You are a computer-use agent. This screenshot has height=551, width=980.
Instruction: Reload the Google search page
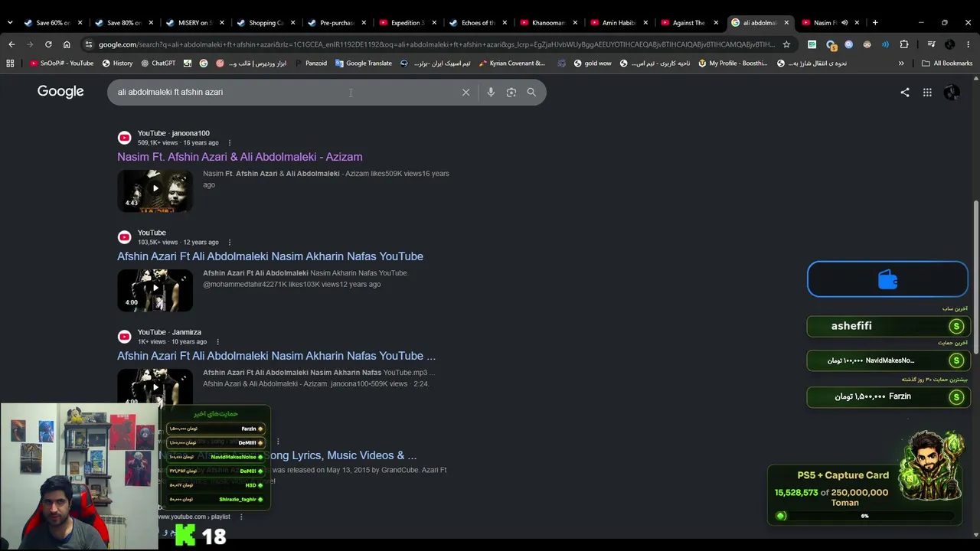point(48,44)
